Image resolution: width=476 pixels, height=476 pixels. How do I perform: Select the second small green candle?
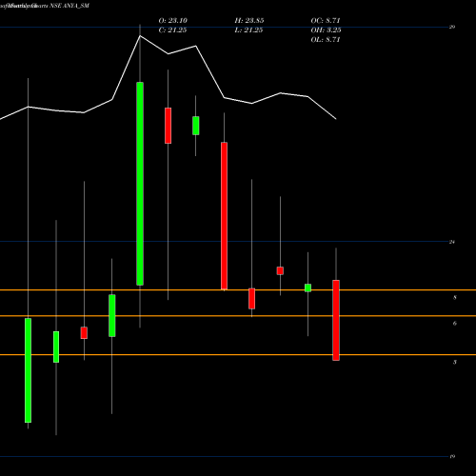coord(56,347)
